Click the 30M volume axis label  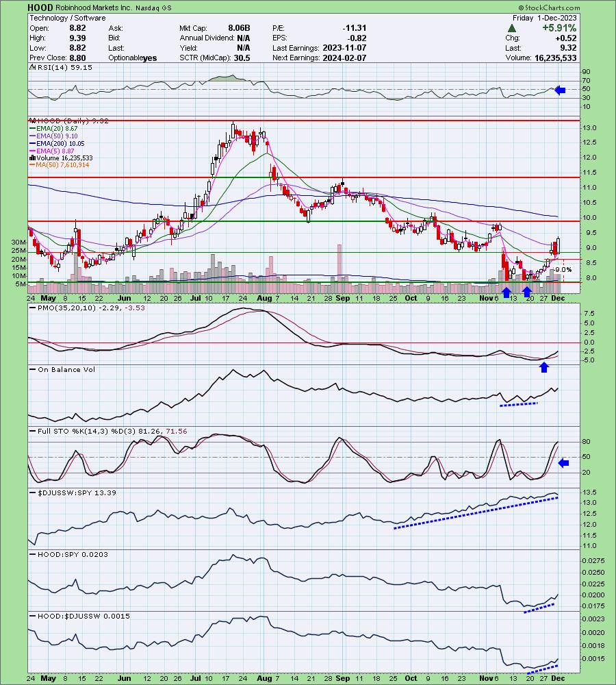(x=20, y=242)
